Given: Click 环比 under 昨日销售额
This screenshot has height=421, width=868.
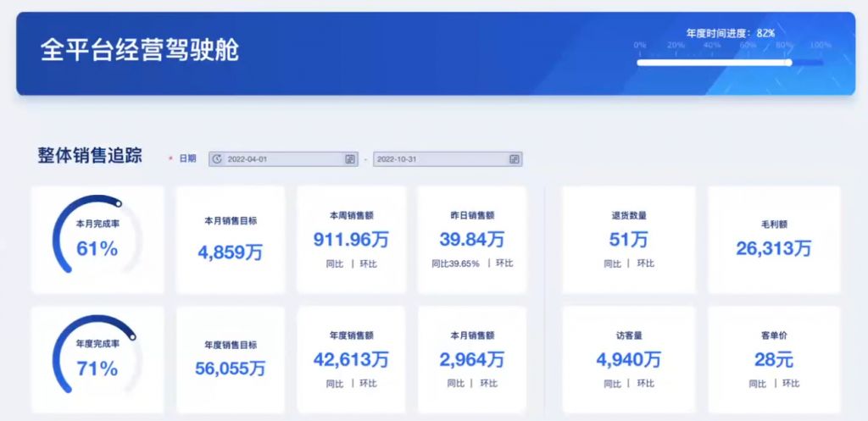Looking at the screenshot, I should [504, 263].
